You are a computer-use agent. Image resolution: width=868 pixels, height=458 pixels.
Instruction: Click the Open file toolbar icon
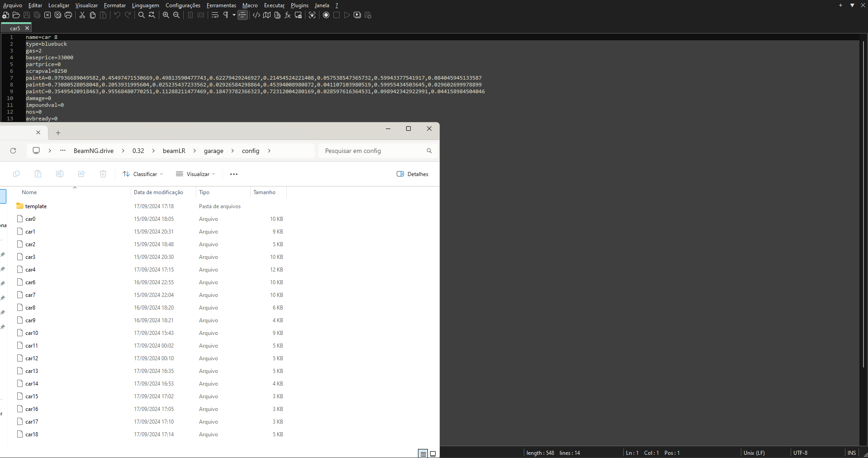16,15
